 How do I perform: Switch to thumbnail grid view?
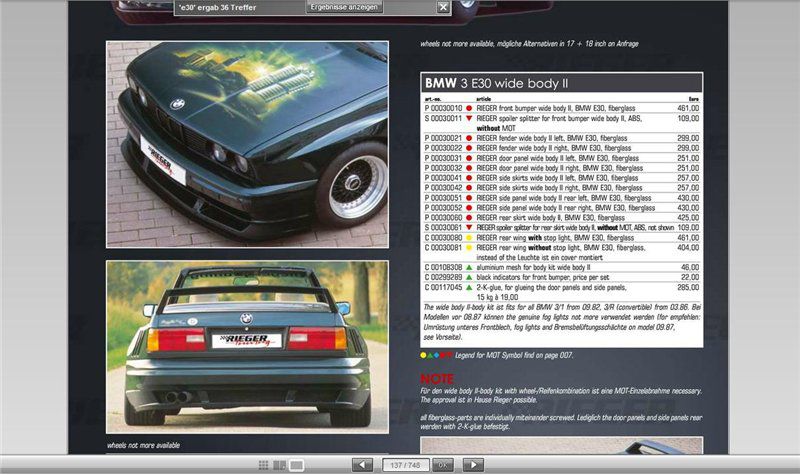click(263, 465)
